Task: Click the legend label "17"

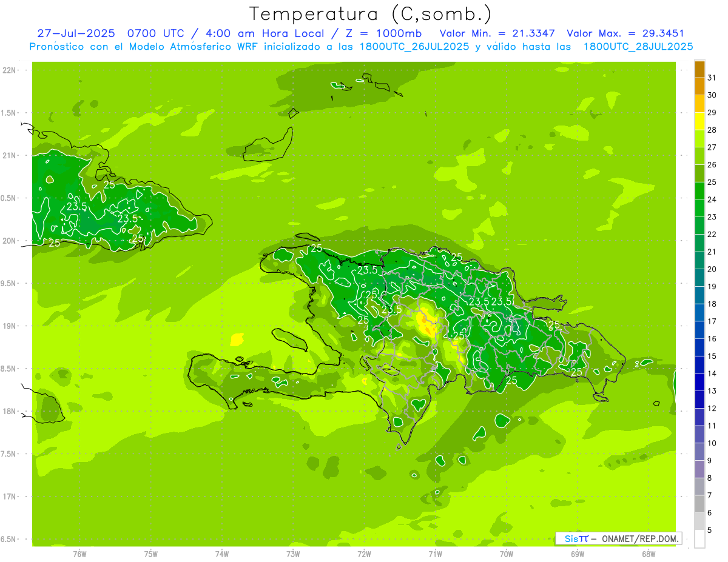Action: [x=712, y=321]
